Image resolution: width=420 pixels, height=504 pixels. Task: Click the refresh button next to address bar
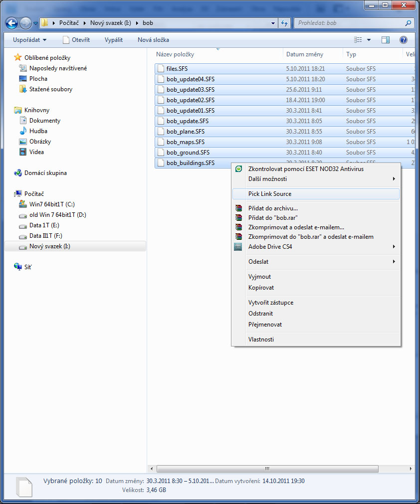tap(284, 23)
